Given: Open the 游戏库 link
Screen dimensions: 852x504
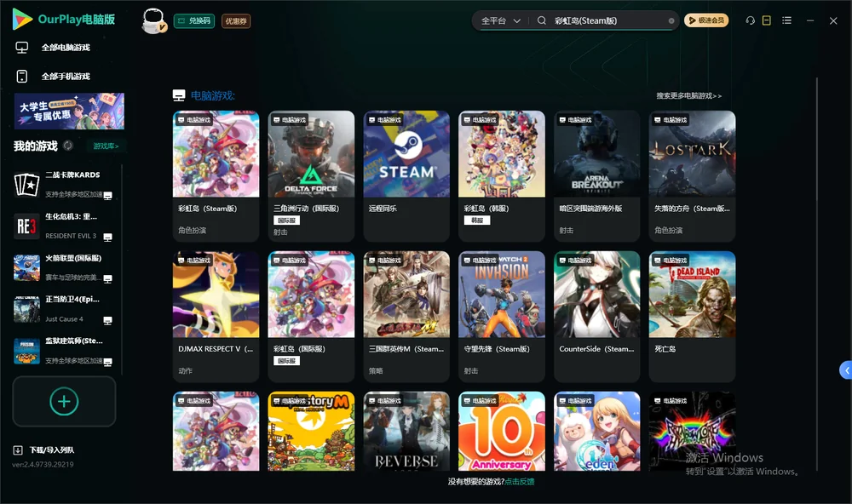Looking at the screenshot, I should pos(106,146).
